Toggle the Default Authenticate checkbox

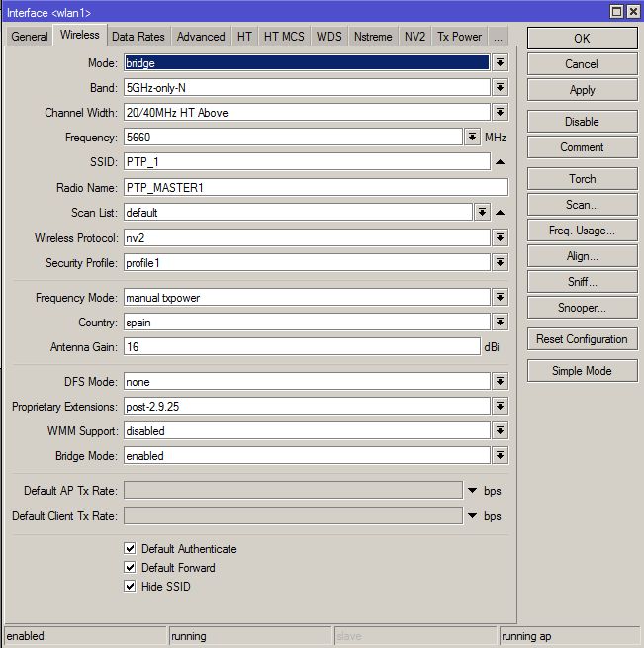tap(130, 548)
